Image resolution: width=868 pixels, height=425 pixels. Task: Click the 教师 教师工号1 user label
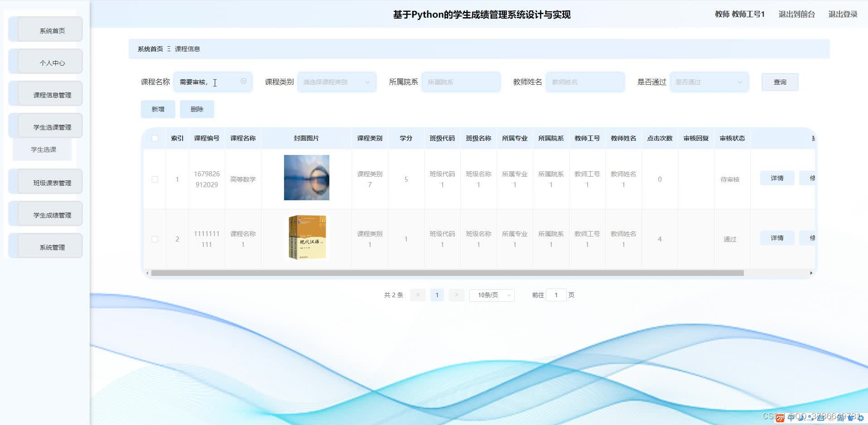(x=739, y=14)
